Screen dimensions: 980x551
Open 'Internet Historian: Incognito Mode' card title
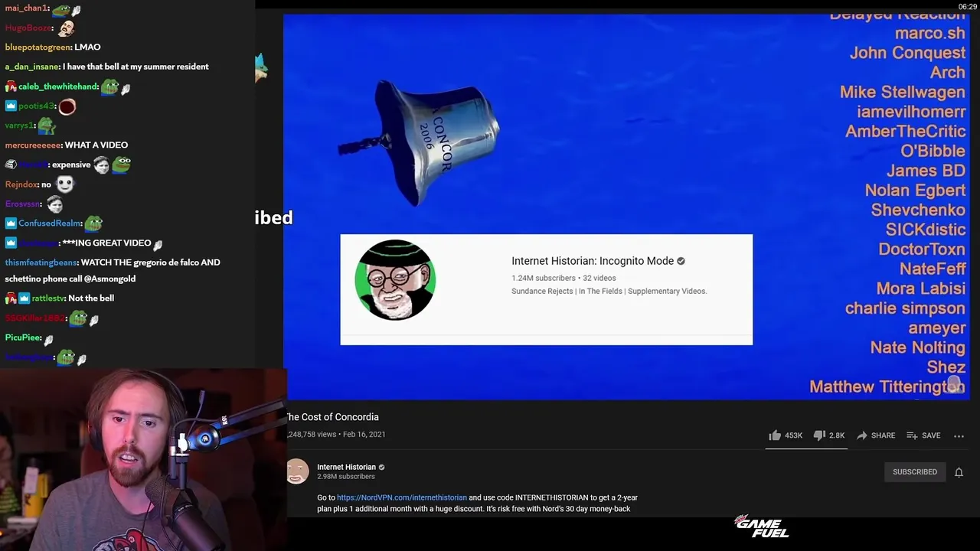[593, 261]
